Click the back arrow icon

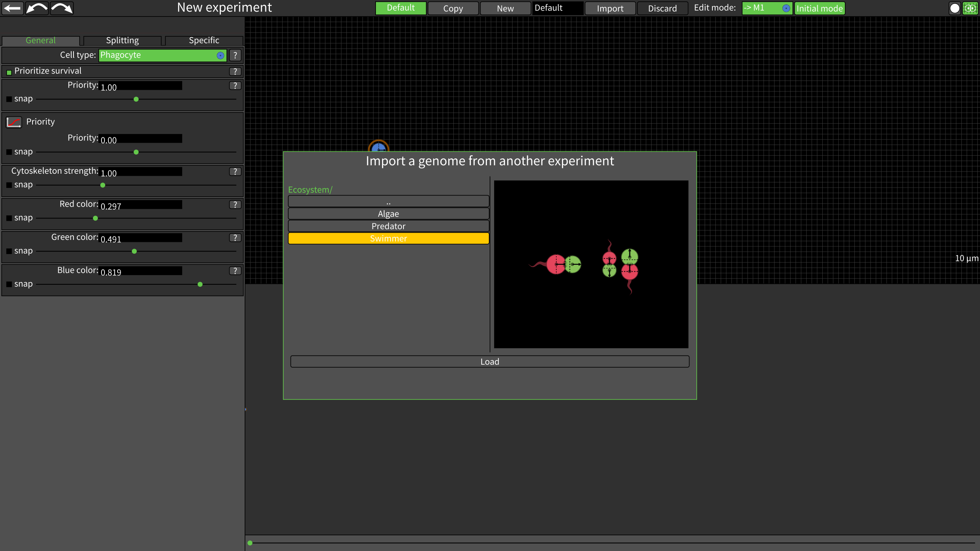tap(13, 8)
